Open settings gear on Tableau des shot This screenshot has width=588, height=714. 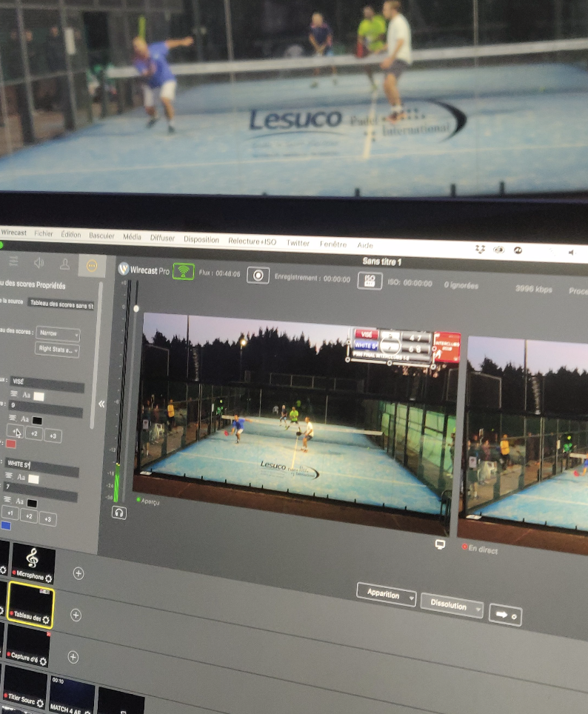[x=46, y=620]
